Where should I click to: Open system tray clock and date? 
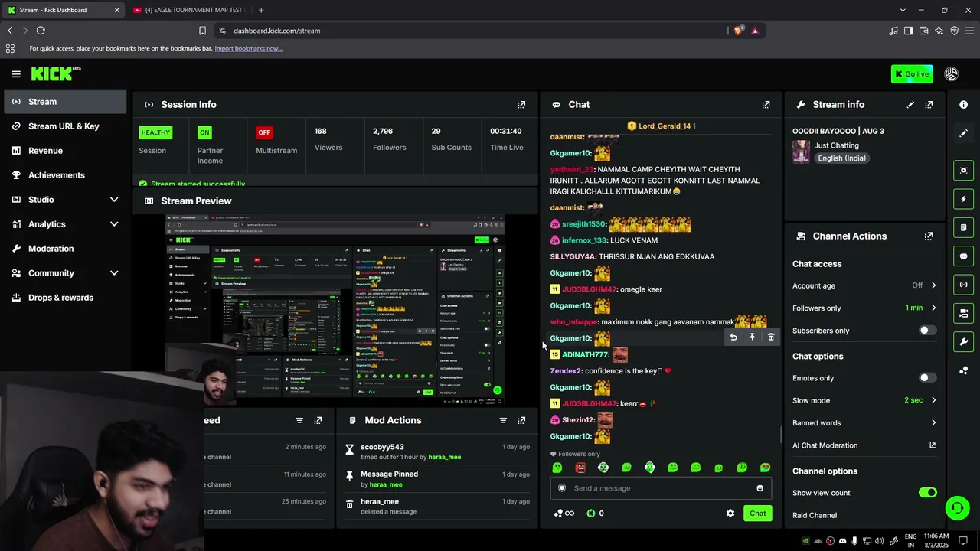click(936, 540)
